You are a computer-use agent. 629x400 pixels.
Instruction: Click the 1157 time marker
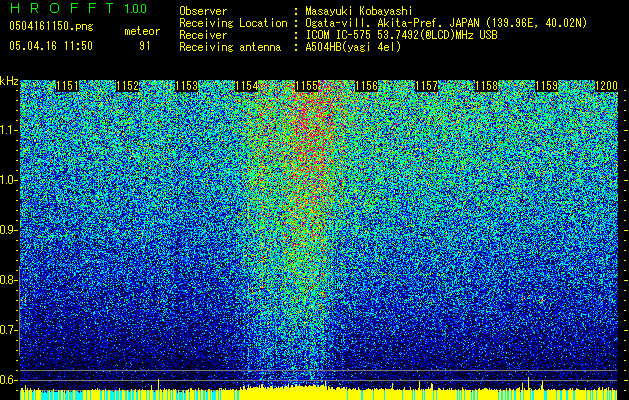tap(426, 86)
